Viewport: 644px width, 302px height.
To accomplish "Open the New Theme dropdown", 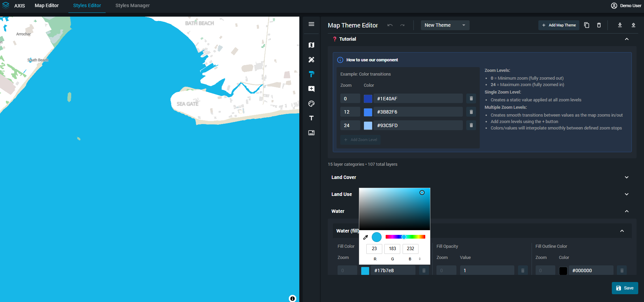I will [x=445, y=25].
